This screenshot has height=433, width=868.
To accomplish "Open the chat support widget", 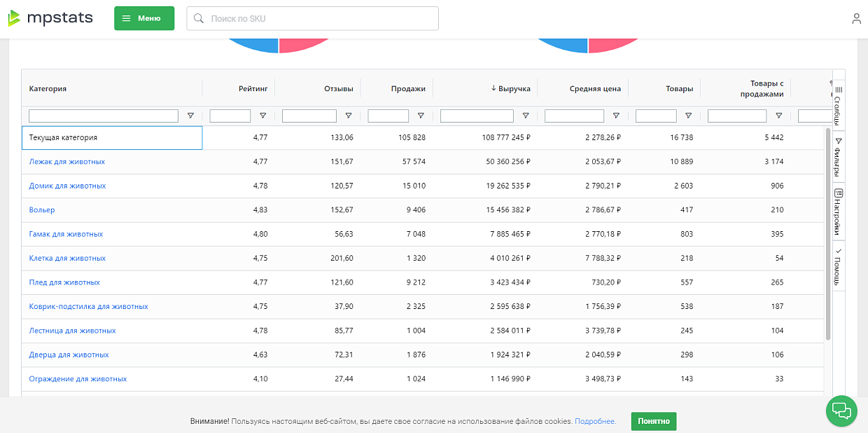I will 841,411.
